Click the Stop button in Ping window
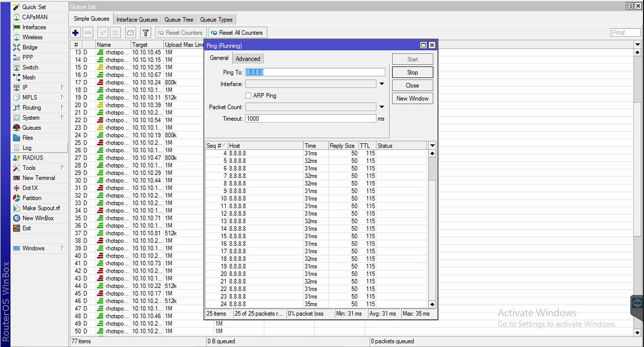The image size is (644, 347). 413,72
